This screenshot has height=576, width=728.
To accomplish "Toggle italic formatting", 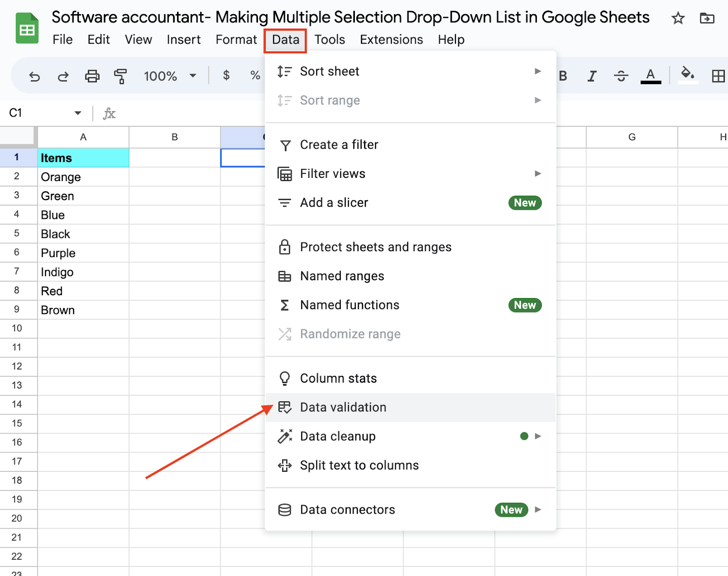I will point(591,76).
